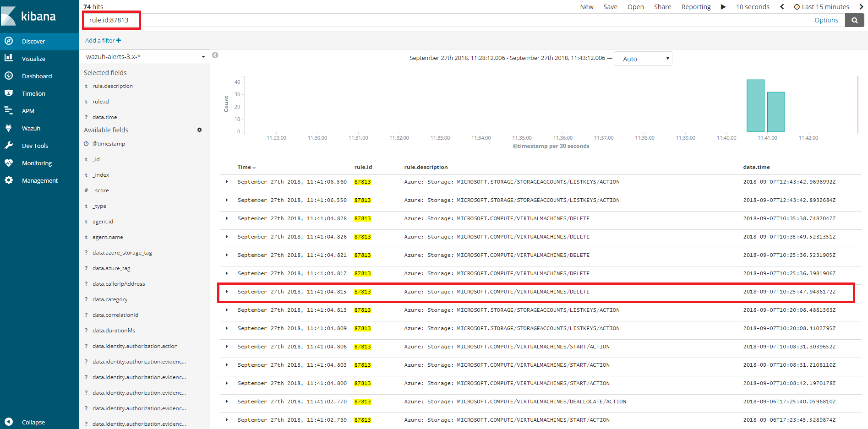Screen dimensions: 868x429
Task: Open Reporting menu
Action: (696, 7)
